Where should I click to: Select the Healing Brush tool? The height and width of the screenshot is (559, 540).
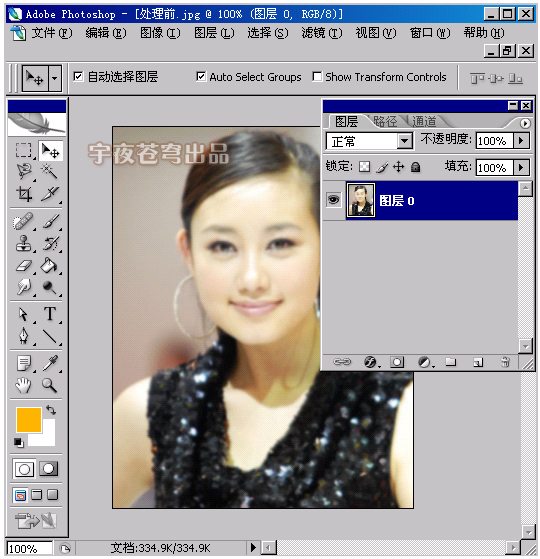24,222
